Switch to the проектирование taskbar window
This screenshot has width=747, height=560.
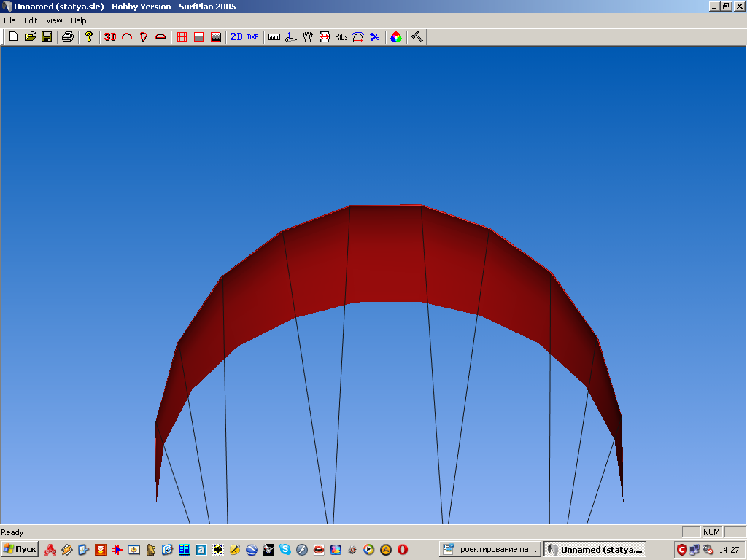[x=491, y=549]
